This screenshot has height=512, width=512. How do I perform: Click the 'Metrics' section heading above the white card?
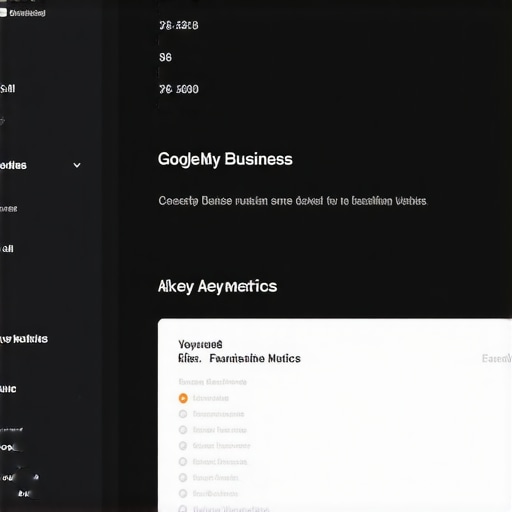click(x=217, y=286)
